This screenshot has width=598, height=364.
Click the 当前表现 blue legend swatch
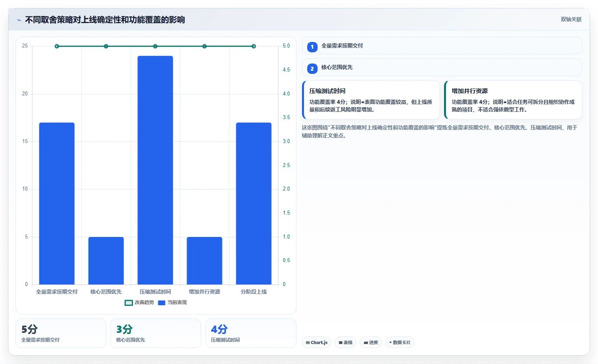coord(162,303)
